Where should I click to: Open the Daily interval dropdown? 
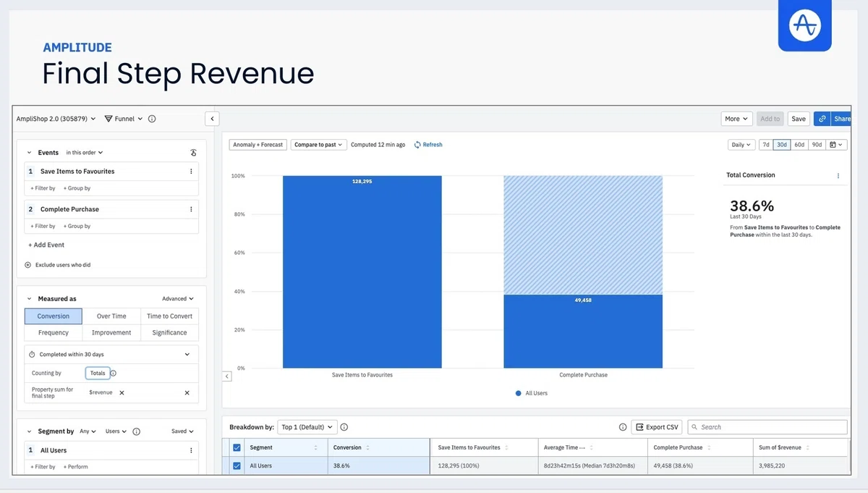coord(741,145)
